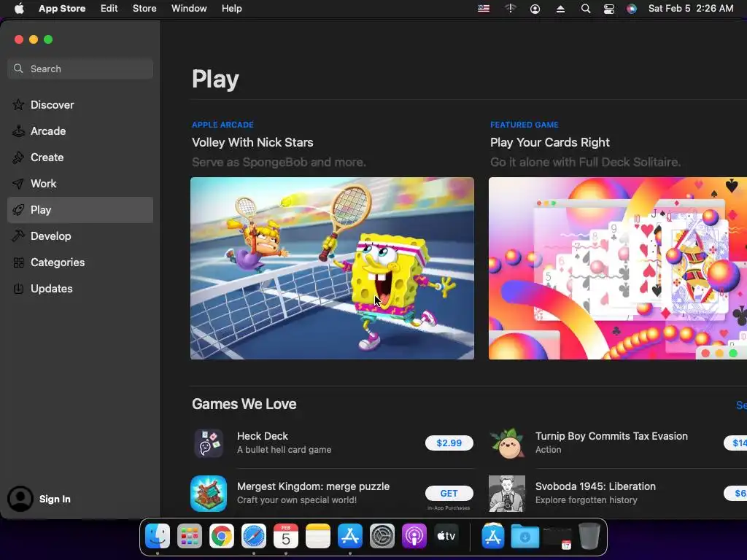Screen dimensions: 747x560
Task: Open the Trash in the Dock
Action: click(589, 537)
